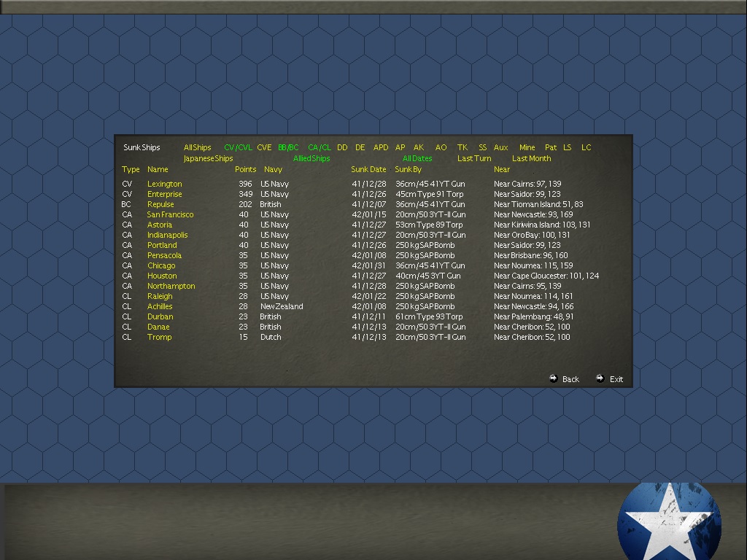Screen dimensions: 747x560
Task: Click 'Near Kiriwina Island: 103, 131' location
Action: [542, 225]
